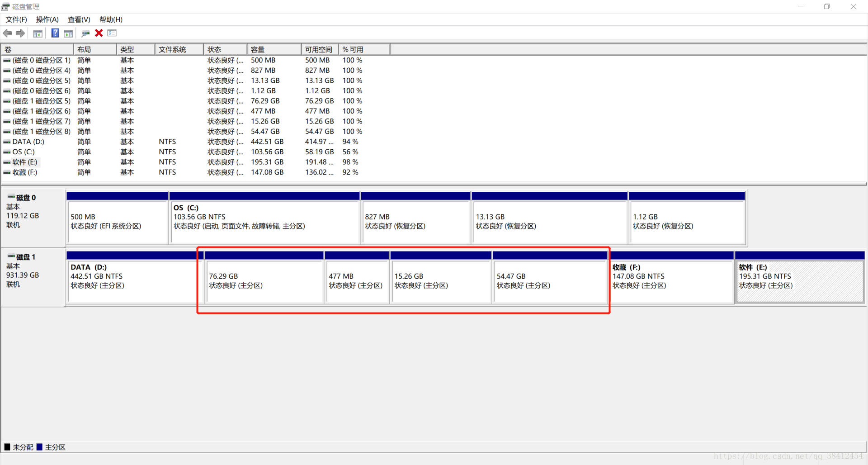Click the blue 主分区 legend swatch
Screen dimensions: 868x465
click(39, 447)
